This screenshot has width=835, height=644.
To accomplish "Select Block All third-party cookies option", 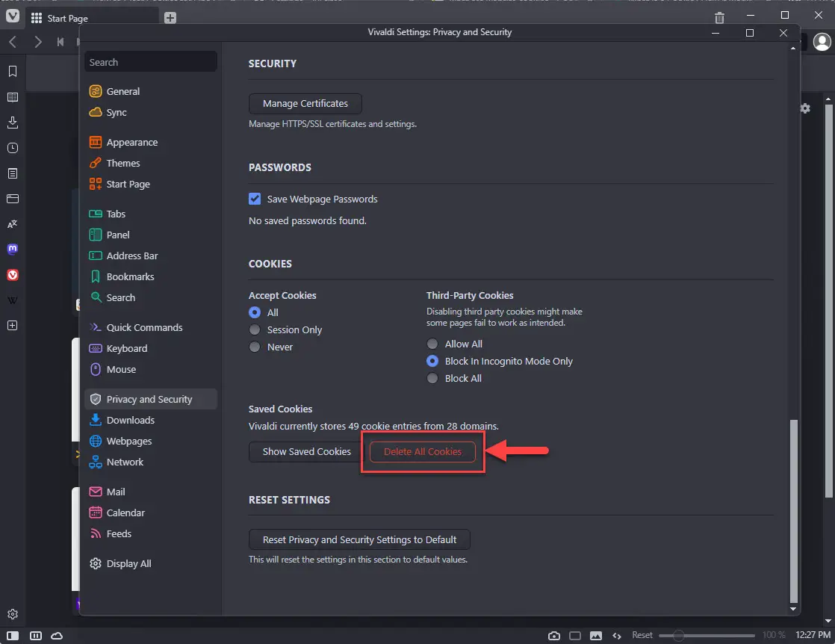I will (432, 379).
